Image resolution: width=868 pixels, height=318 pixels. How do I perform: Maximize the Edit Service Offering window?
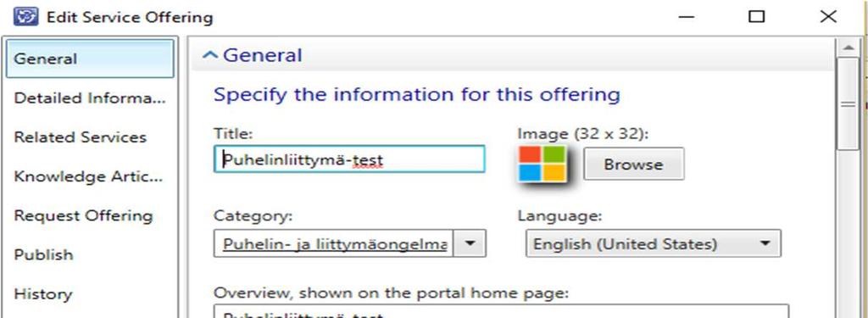(756, 17)
